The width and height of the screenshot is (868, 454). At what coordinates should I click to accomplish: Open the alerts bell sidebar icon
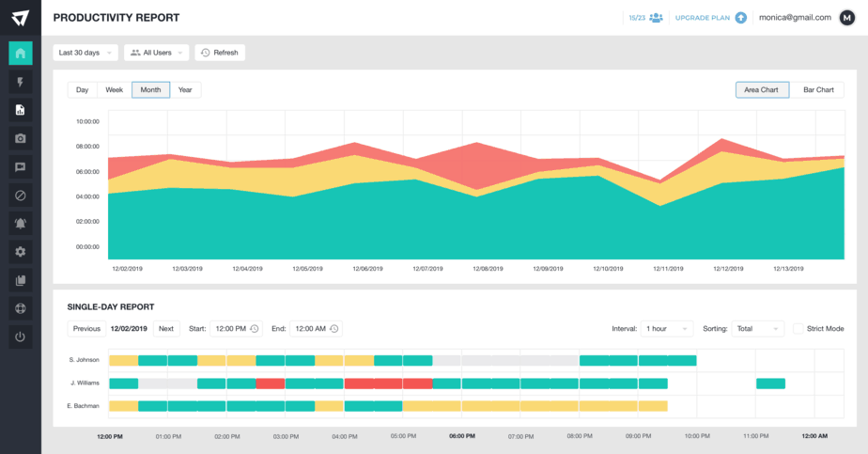(x=21, y=223)
